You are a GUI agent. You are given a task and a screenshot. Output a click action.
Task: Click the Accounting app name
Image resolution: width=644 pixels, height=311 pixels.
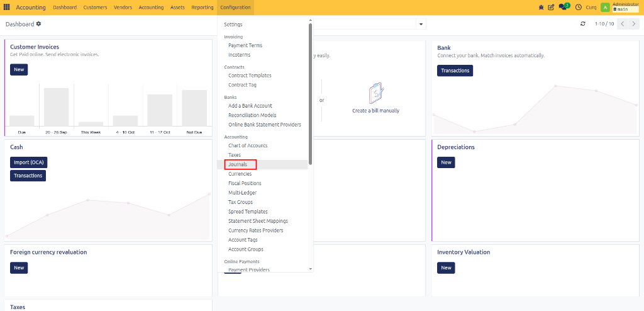(31, 8)
